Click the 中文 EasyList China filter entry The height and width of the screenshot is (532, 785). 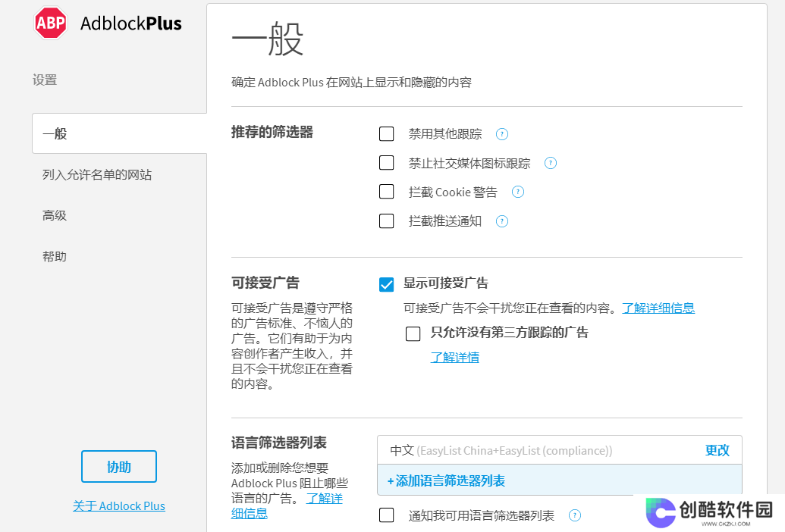click(501, 450)
